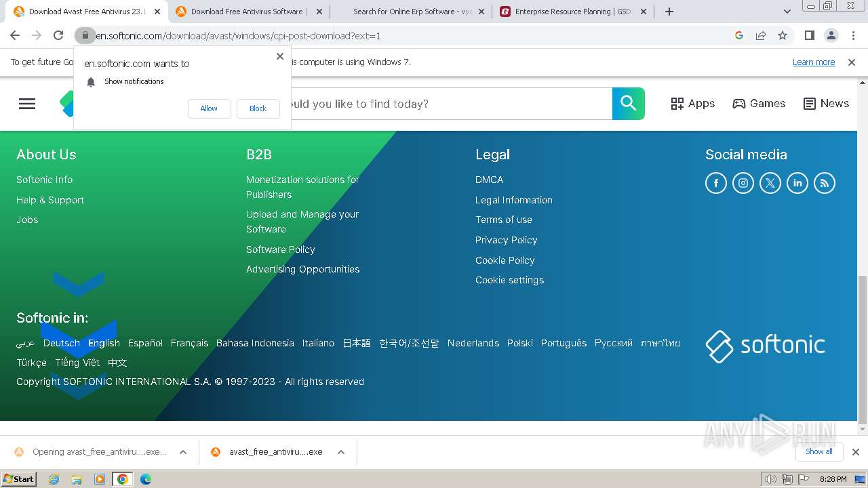Click the teal search magnifier button

(629, 104)
